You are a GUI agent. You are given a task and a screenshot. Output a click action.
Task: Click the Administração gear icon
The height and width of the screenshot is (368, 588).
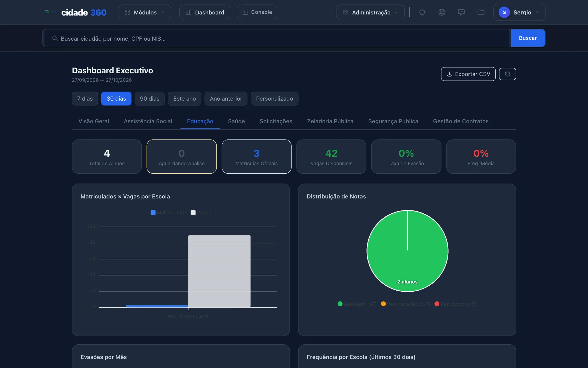coord(345,12)
